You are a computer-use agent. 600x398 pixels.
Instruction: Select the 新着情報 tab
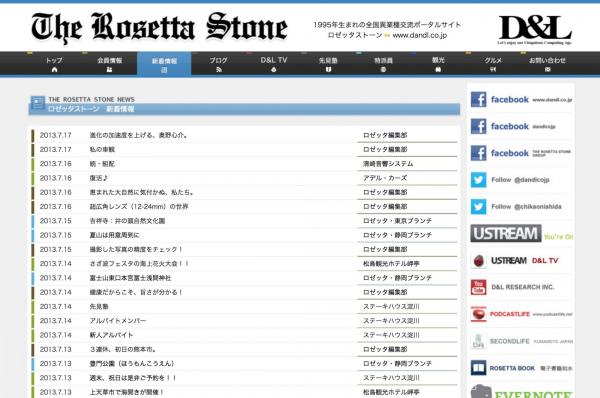164,64
